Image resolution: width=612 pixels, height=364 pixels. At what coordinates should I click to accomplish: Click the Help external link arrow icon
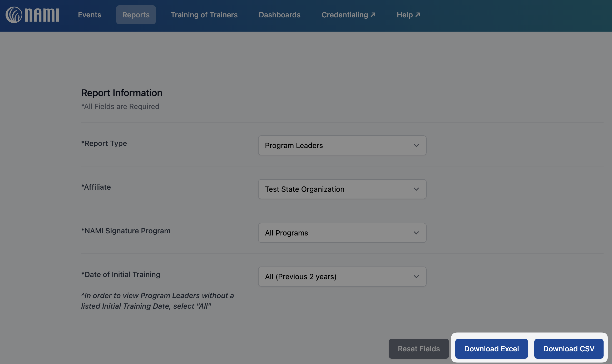418,15
